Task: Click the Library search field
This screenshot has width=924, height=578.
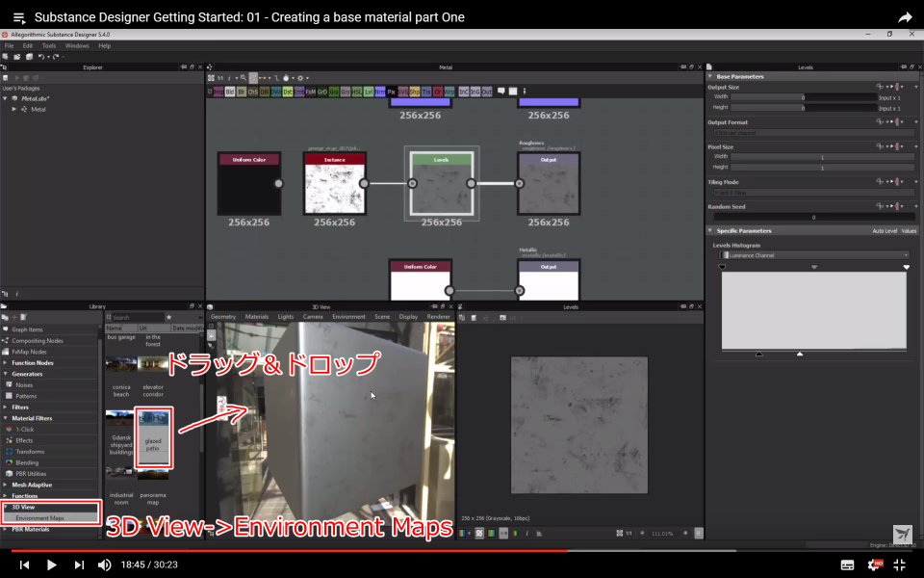Action: (x=138, y=317)
